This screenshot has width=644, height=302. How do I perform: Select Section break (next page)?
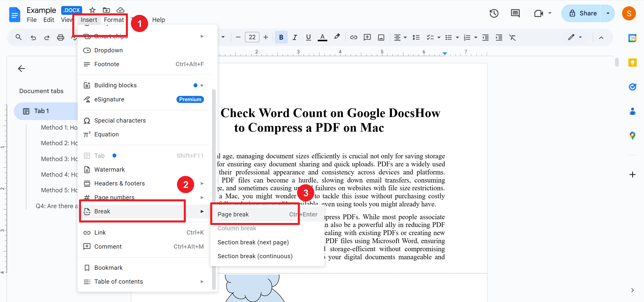pos(267,242)
